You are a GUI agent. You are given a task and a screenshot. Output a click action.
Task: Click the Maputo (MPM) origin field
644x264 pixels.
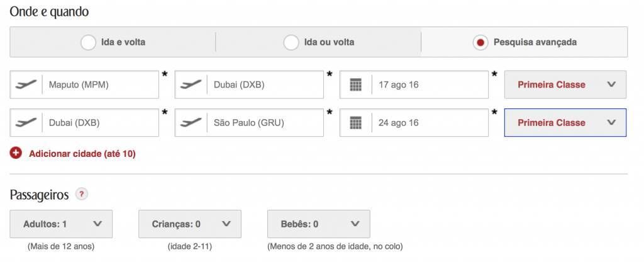pyautogui.click(x=99, y=84)
